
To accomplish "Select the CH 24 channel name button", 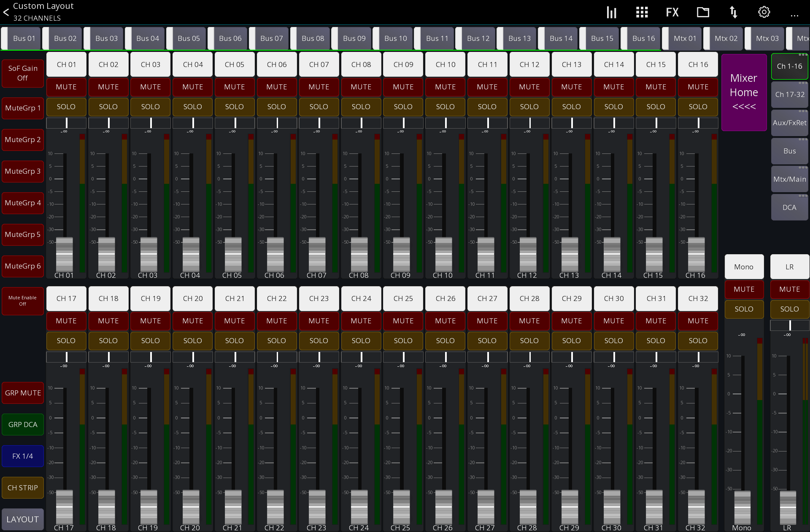I will (361, 298).
